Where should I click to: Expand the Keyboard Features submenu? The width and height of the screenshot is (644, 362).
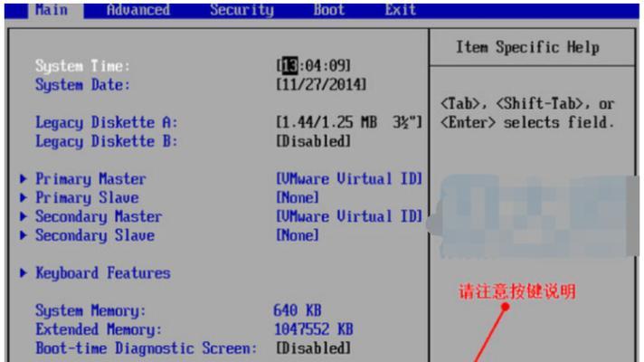[103, 272]
